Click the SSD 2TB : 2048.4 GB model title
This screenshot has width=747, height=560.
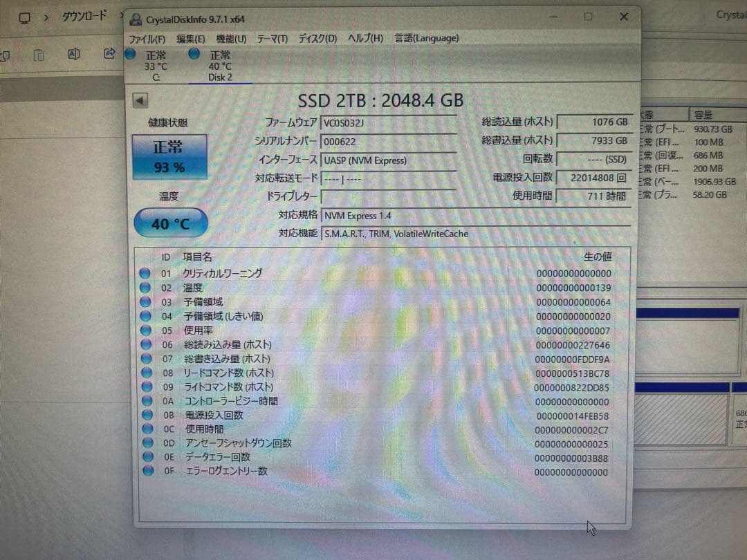[x=380, y=100]
